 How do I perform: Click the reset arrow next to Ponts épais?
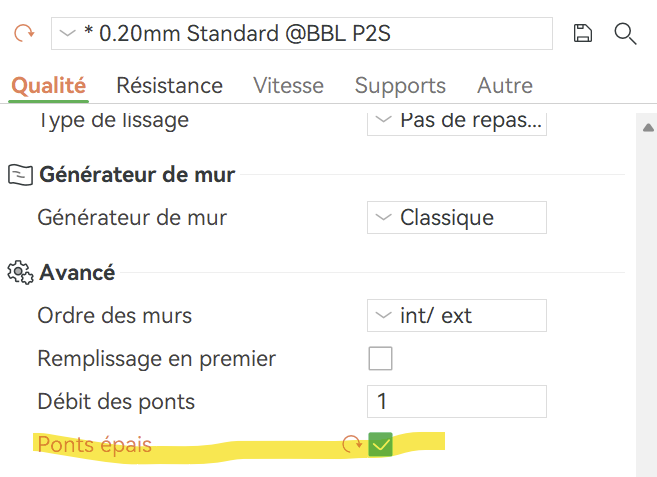351,444
